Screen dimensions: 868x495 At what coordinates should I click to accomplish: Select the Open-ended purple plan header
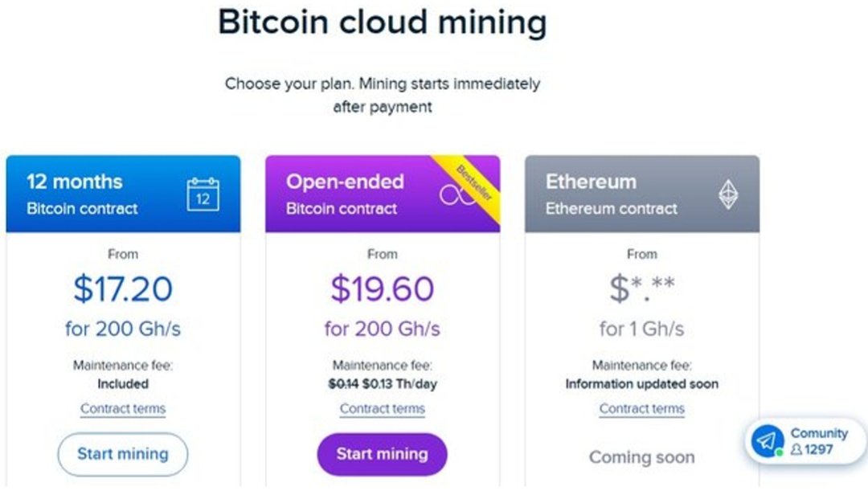(x=383, y=194)
